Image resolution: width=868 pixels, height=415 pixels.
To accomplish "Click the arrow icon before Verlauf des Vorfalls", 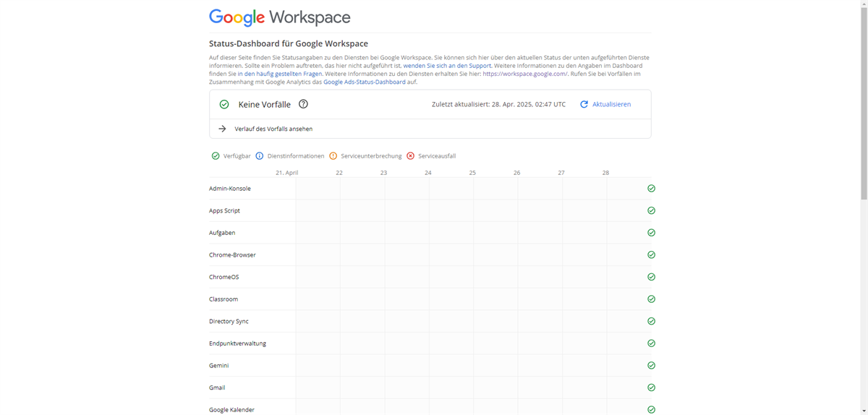I will tap(222, 129).
